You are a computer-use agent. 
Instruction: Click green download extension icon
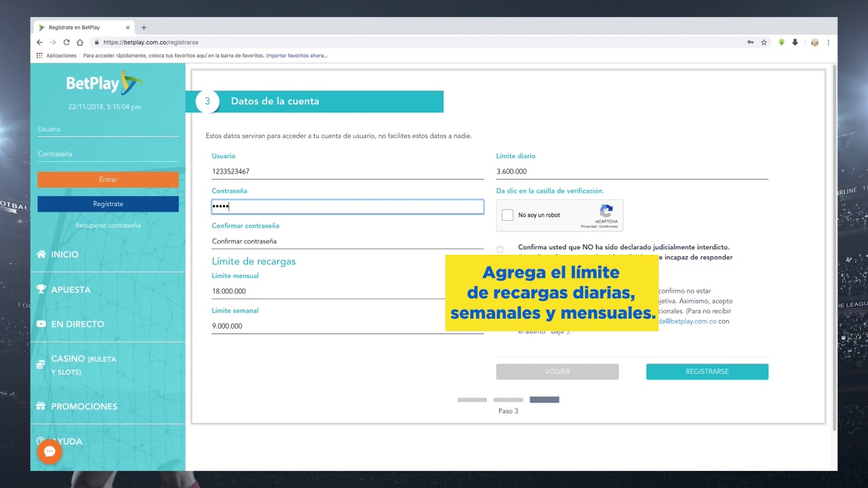pos(781,42)
